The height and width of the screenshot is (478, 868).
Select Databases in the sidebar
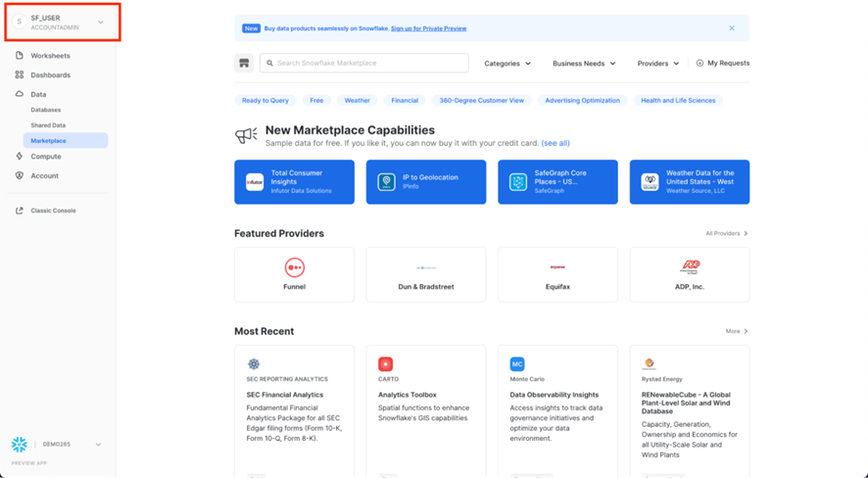[x=46, y=110]
